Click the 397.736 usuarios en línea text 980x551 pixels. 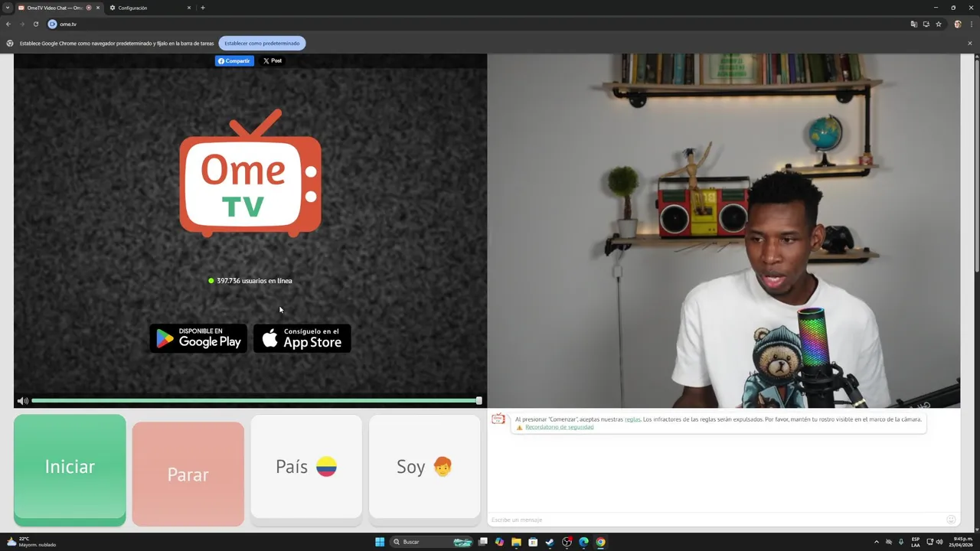click(x=254, y=281)
